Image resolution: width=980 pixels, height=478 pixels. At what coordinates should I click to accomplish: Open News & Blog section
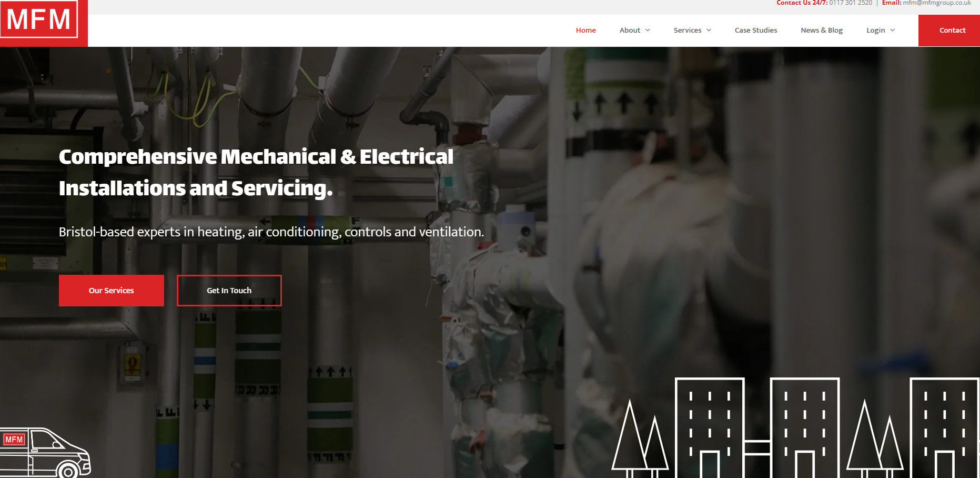(821, 30)
